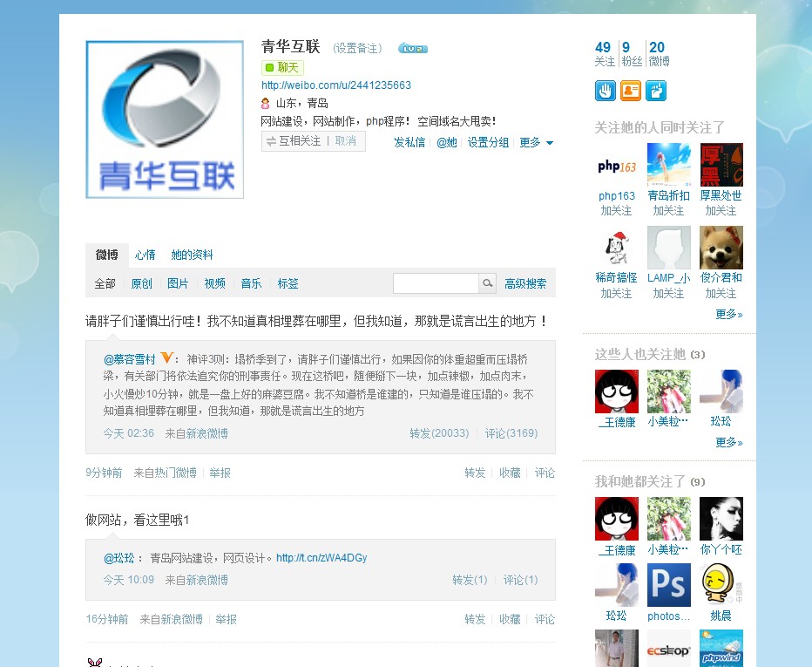Switch to the 心情 tab
The height and width of the screenshot is (667, 812).
(x=145, y=255)
